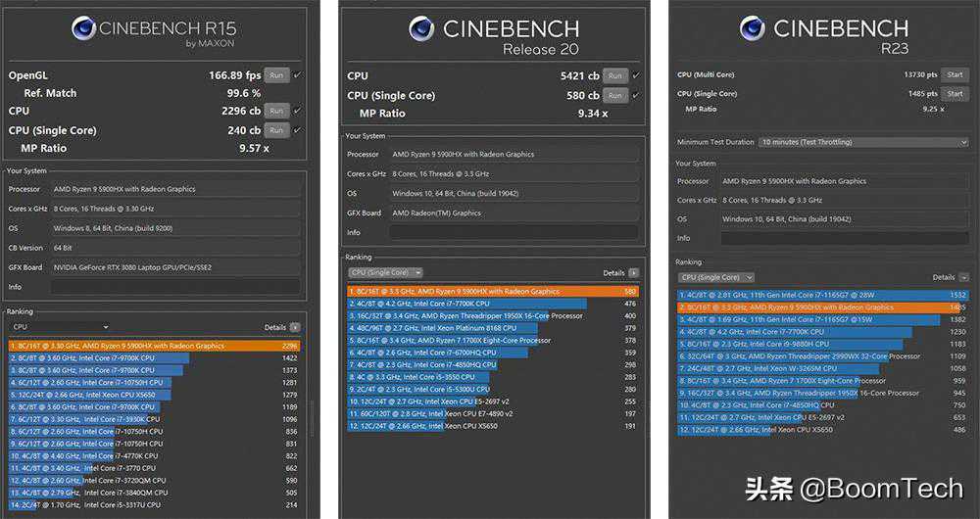This screenshot has height=519, width=980.
Task: Click the Details arrow icon in R23 ranking
Action: click(963, 278)
